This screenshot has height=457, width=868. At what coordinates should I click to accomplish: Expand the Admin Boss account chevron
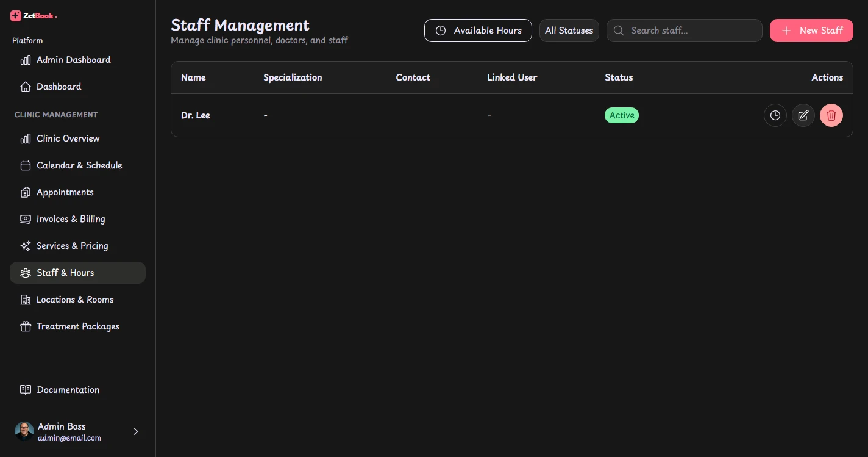pyautogui.click(x=136, y=431)
